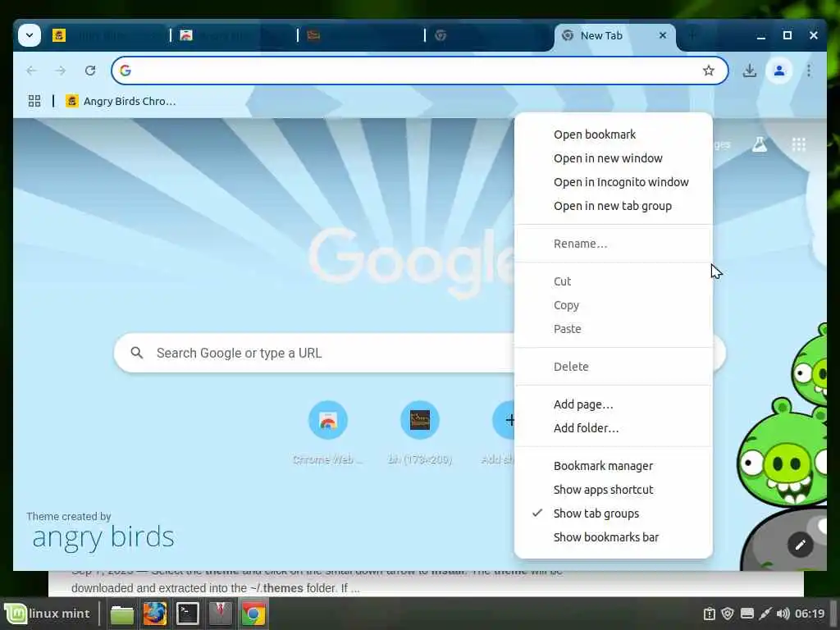
Task: Open the clock showing 06:19
Action: (x=810, y=614)
